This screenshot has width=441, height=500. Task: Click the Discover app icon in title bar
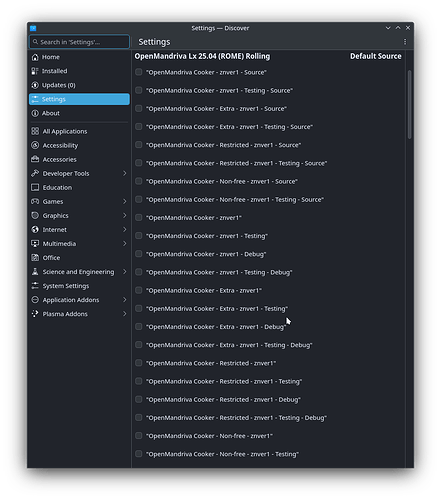coord(33,28)
